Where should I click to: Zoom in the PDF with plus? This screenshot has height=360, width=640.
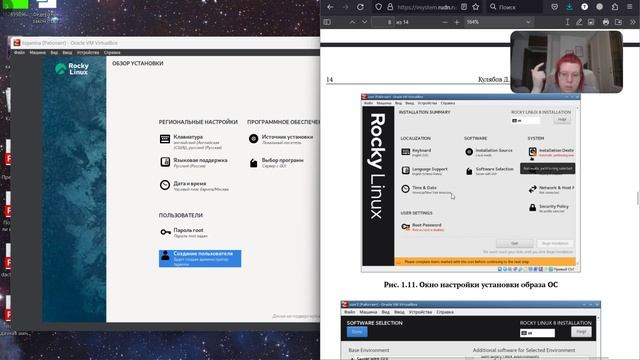(x=457, y=22)
